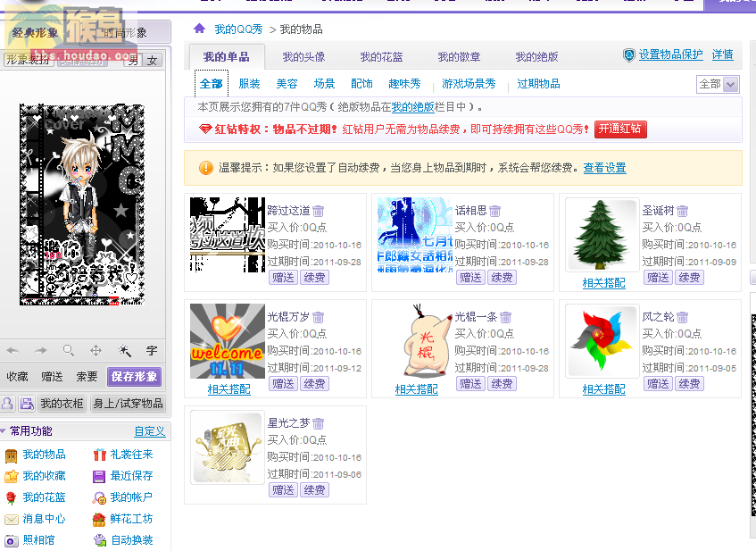Click 续费 for the 圣诞树 item
The image size is (756, 551).
click(689, 278)
